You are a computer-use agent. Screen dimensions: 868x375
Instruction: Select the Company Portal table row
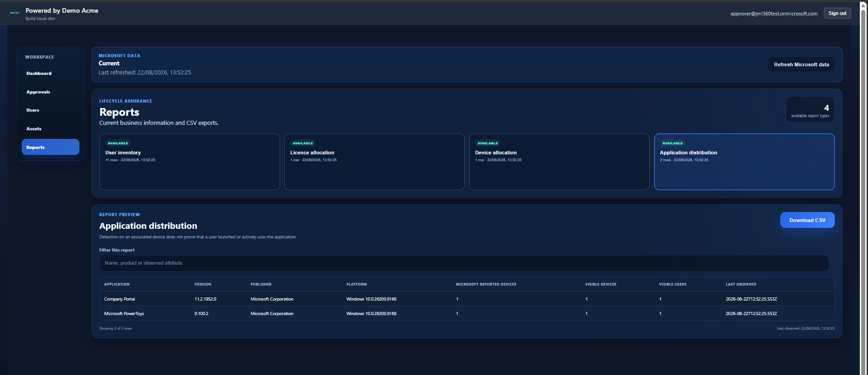click(x=467, y=299)
